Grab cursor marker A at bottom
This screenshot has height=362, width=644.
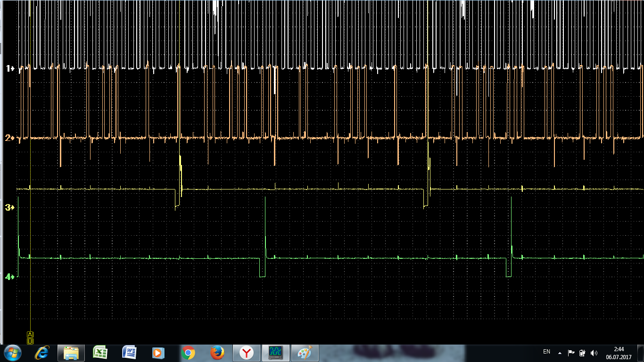coord(30,335)
